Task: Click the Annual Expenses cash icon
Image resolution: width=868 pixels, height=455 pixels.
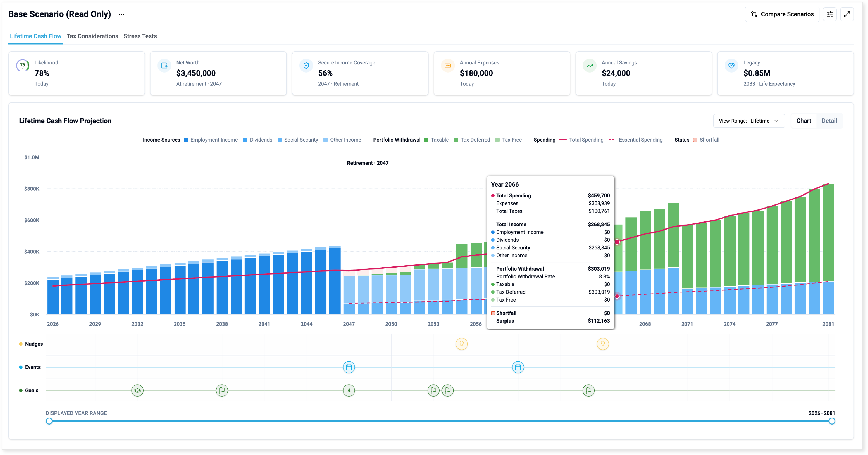Action: (x=448, y=65)
